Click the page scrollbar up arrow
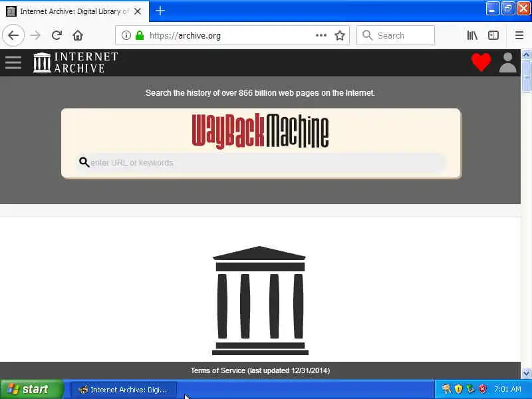This screenshot has width=532, height=399. pos(526,55)
